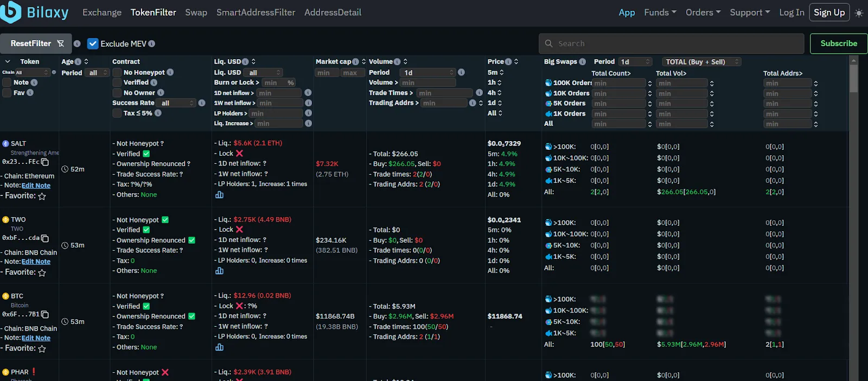
Task: Copy SALT contract address icon
Action: click(45, 162)
